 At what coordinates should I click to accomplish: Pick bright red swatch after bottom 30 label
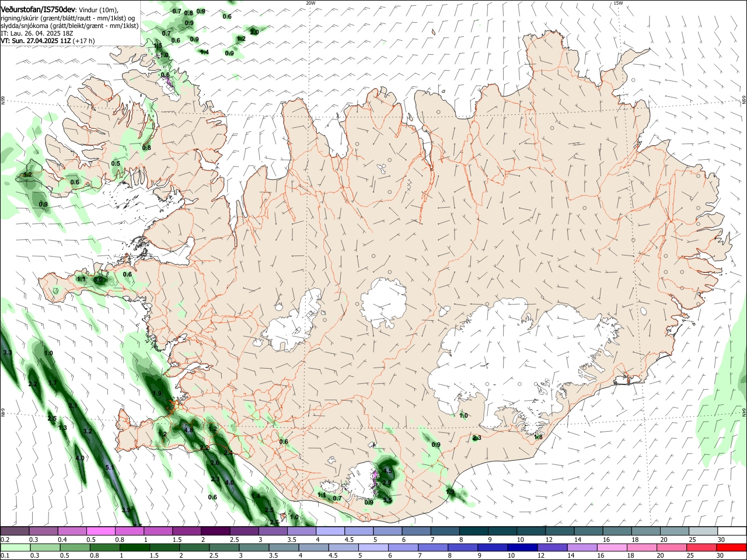pos(731,548)
